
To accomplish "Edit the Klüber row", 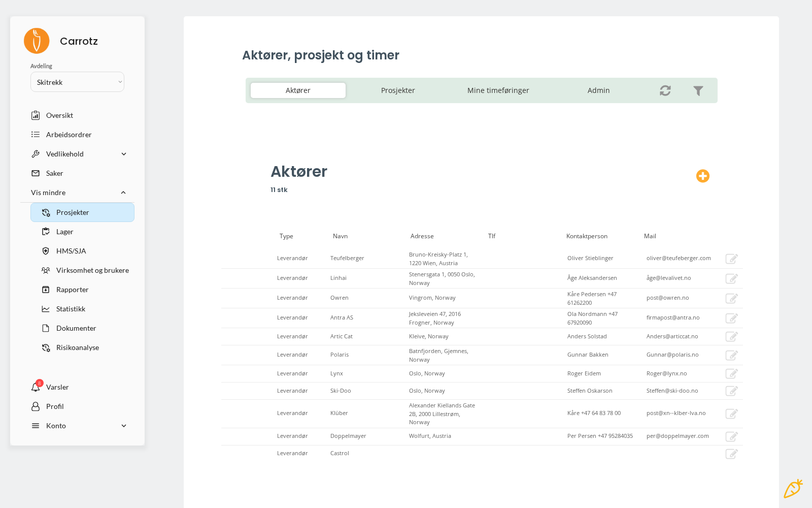I will coord(731,414).
